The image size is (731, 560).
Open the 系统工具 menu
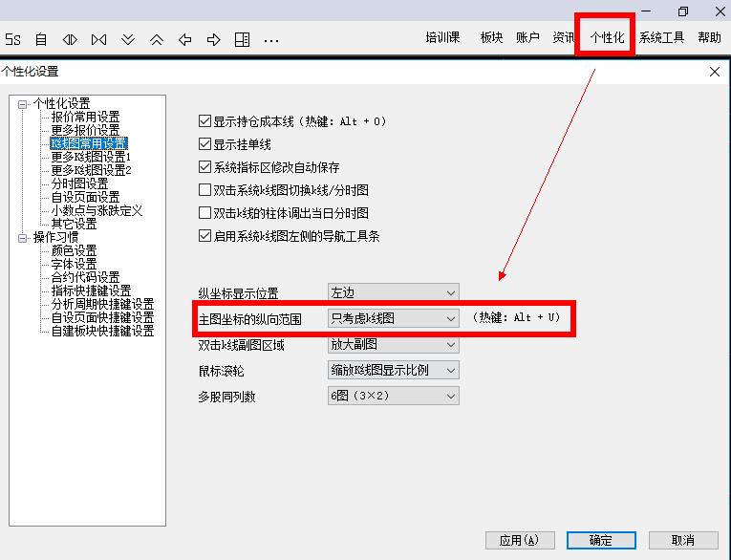(x=661, y=38)
